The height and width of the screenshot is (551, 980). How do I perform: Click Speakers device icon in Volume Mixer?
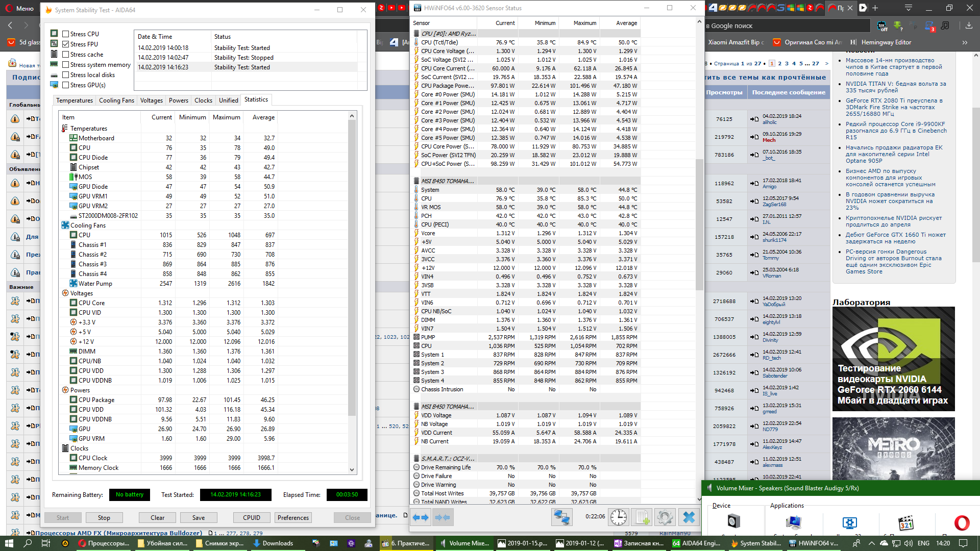pyautogui.click(x=733, y=521)
